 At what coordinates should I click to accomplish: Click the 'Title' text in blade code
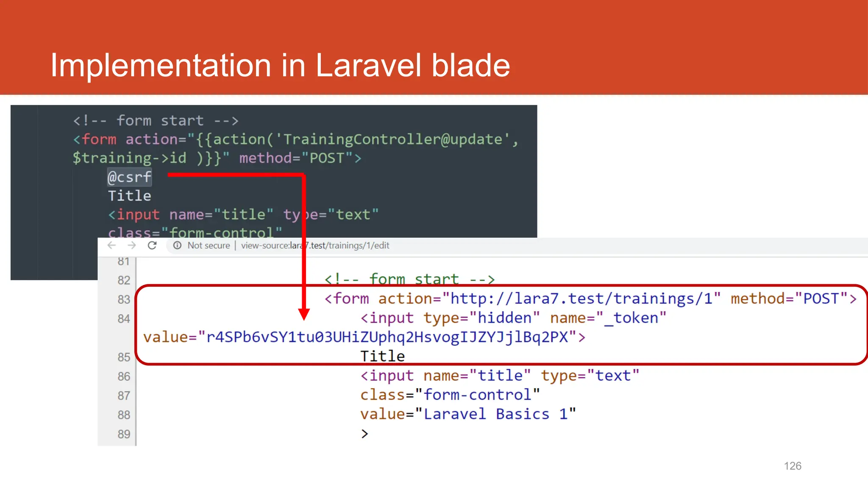pos(129,195)
